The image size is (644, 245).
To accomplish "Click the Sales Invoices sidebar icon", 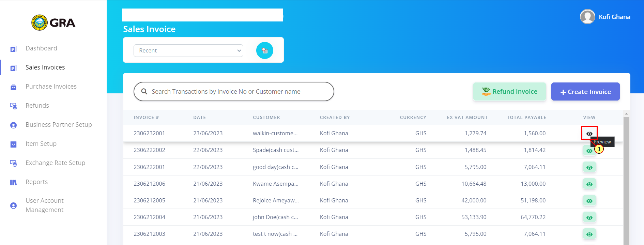I will coord(13,68).
